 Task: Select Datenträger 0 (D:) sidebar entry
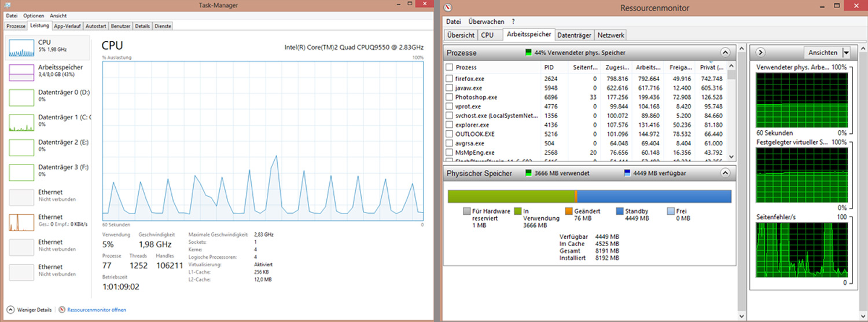pyautogui.click(x=47, y=97)
